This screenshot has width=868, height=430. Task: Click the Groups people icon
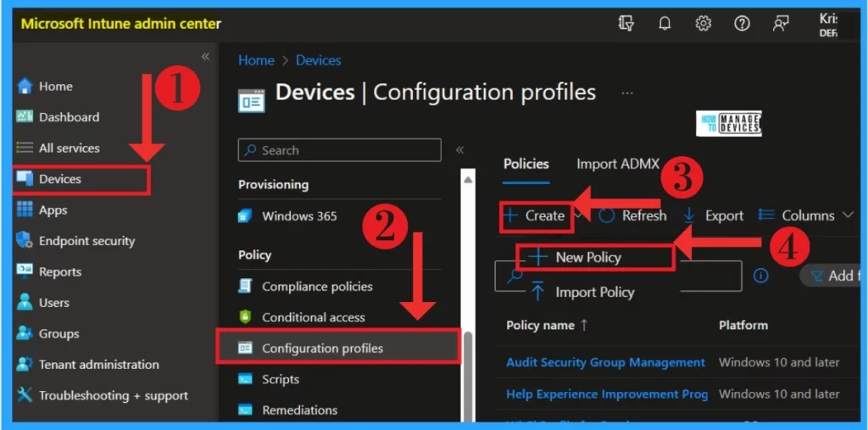click(x=25, y=333)
